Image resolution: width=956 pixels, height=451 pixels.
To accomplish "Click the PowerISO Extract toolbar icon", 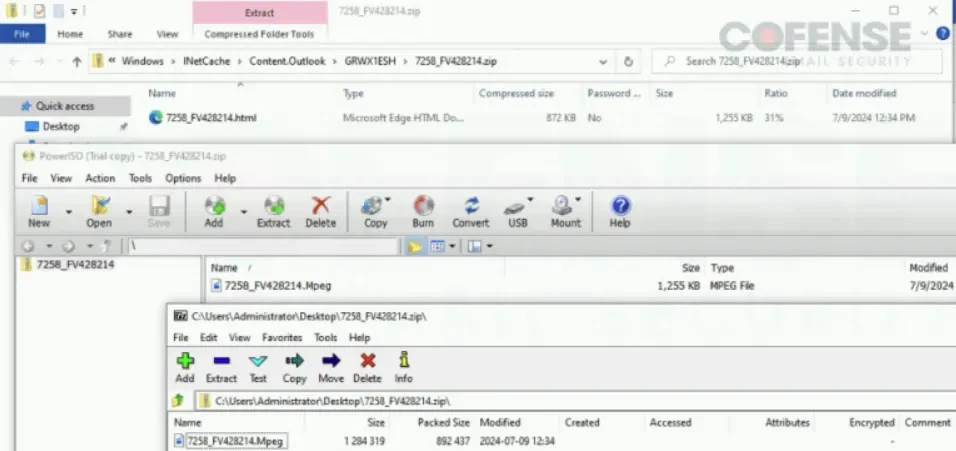I will coord(273,206).
